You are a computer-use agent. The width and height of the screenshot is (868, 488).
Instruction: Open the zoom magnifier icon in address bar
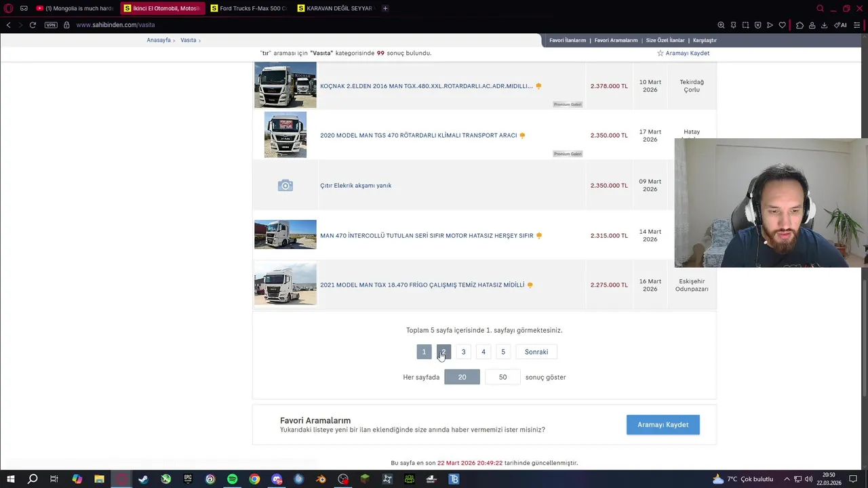pyautogui.click(x=721, y=25)
